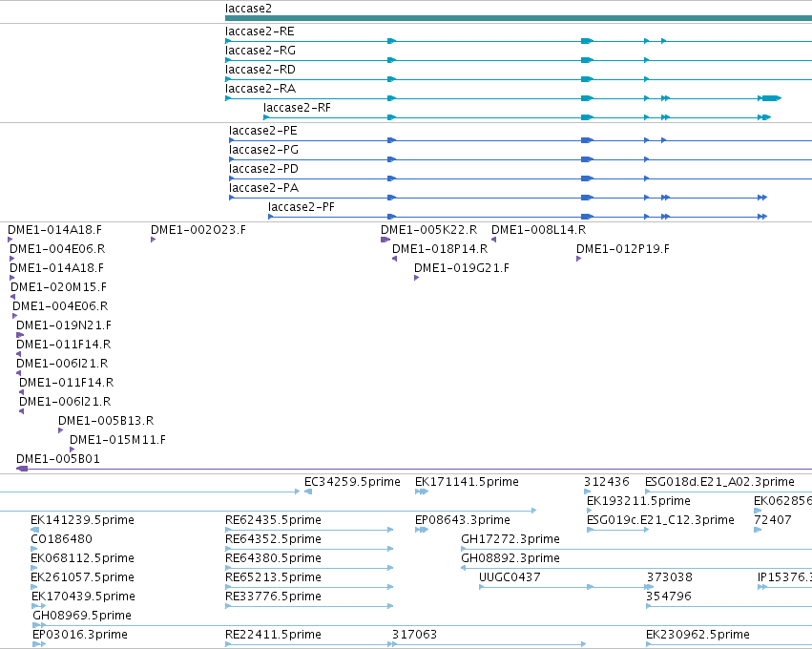
Task: Click the GH17272.3prime label
Action: [x=510, y=539]
